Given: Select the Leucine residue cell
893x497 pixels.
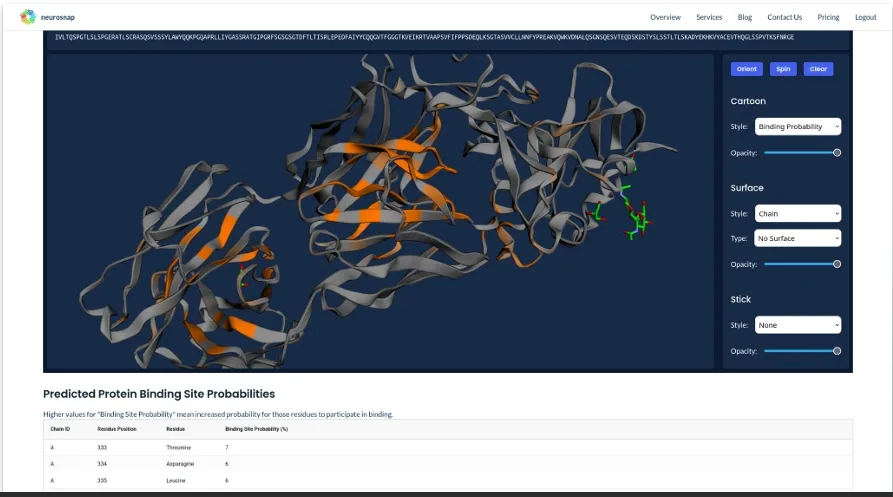Looking at the screenshot, I should tap(175, 480).
